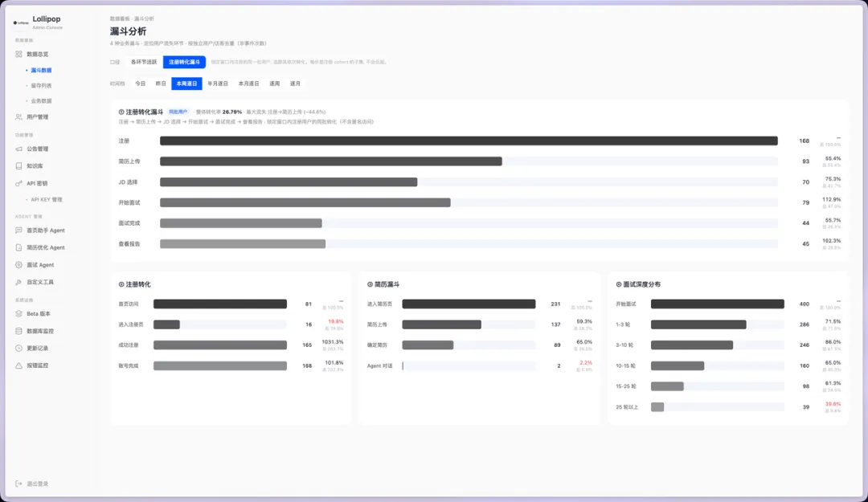Viewport: 868px width, 502px height.
Task: Select the 本周逐日 time range
Action: 186,84
